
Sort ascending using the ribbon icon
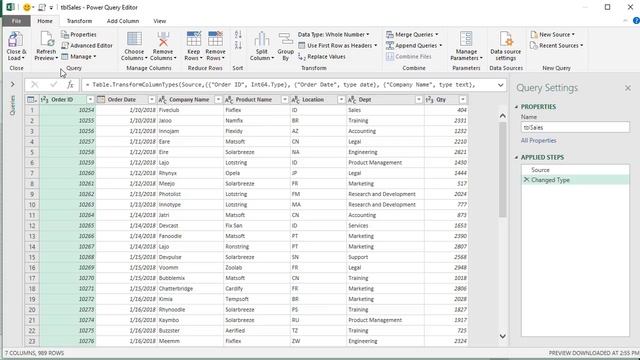[238, 34]
